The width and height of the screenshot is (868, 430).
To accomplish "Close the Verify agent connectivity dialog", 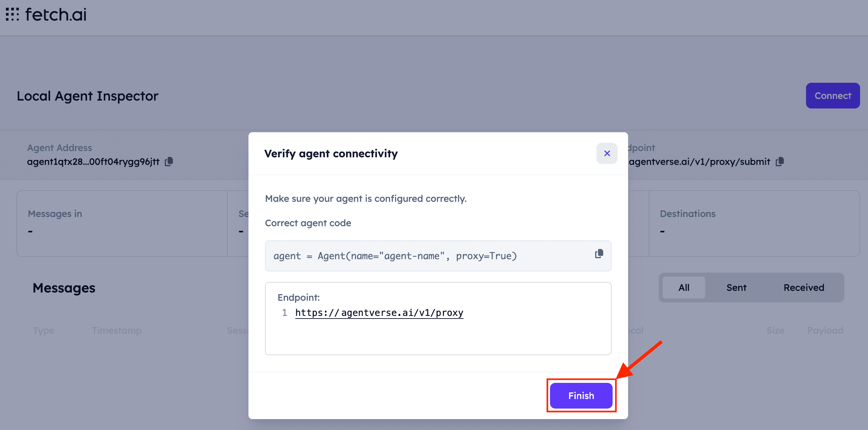I will (x=607, y=153).
